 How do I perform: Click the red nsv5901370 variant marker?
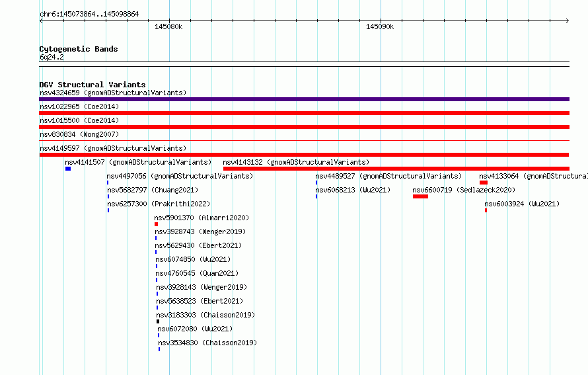(156, 224)
